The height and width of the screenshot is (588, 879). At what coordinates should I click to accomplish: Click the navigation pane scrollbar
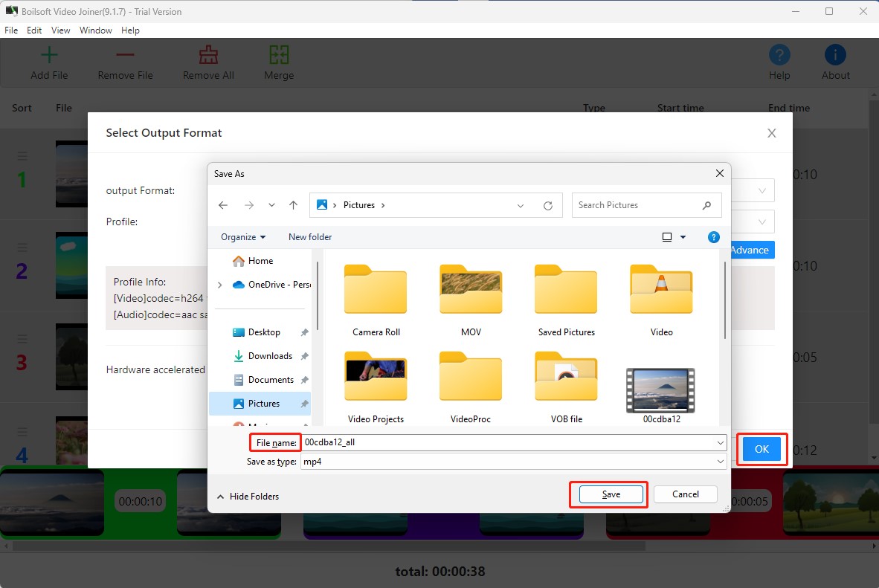click(317, 295)
